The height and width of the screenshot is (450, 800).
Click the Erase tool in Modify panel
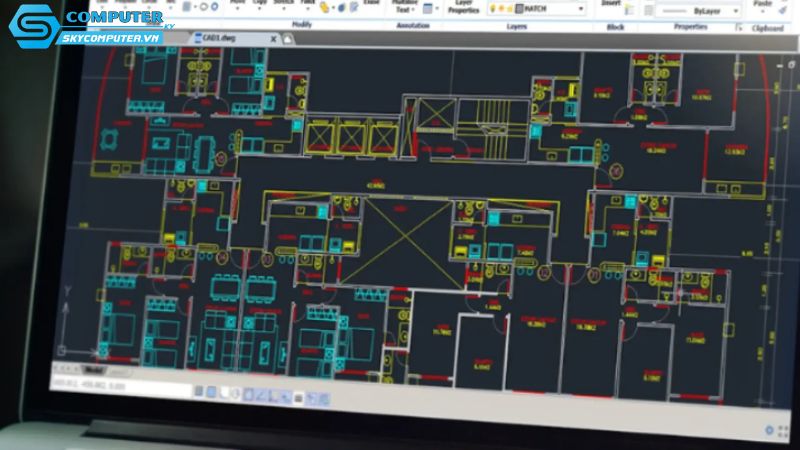(x=371, y=3)
